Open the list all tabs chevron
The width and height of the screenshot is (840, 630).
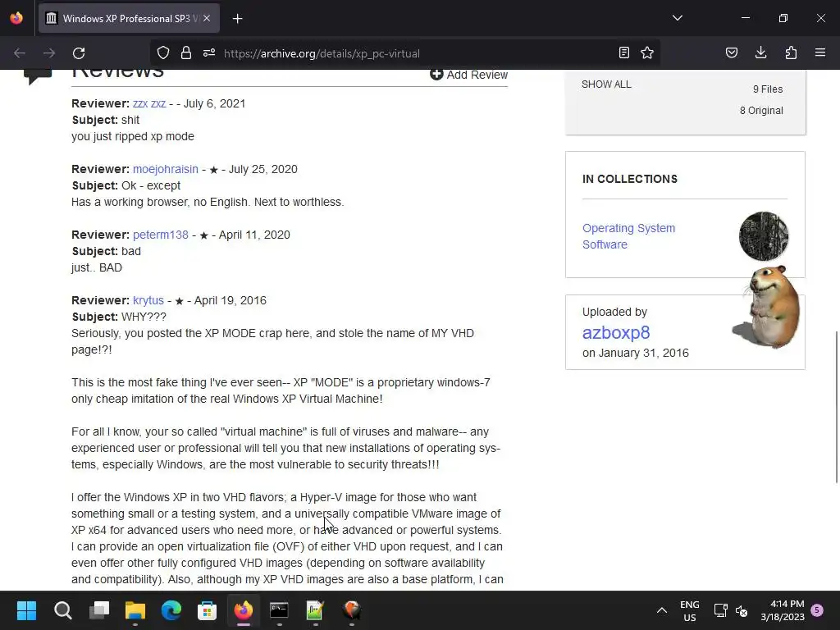tap(677, 18)
